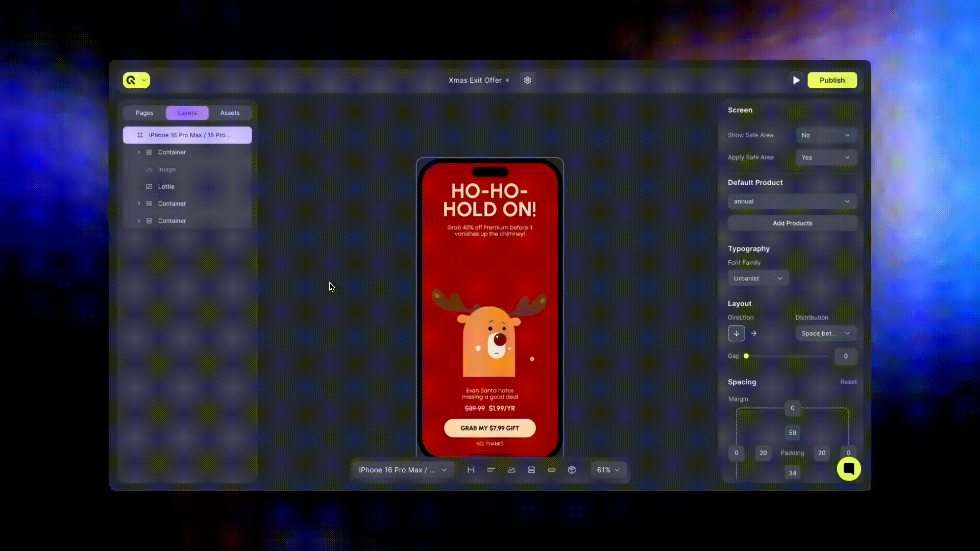980x551 pixels.
Task: Click the preview play button
Action: point(796,80)
